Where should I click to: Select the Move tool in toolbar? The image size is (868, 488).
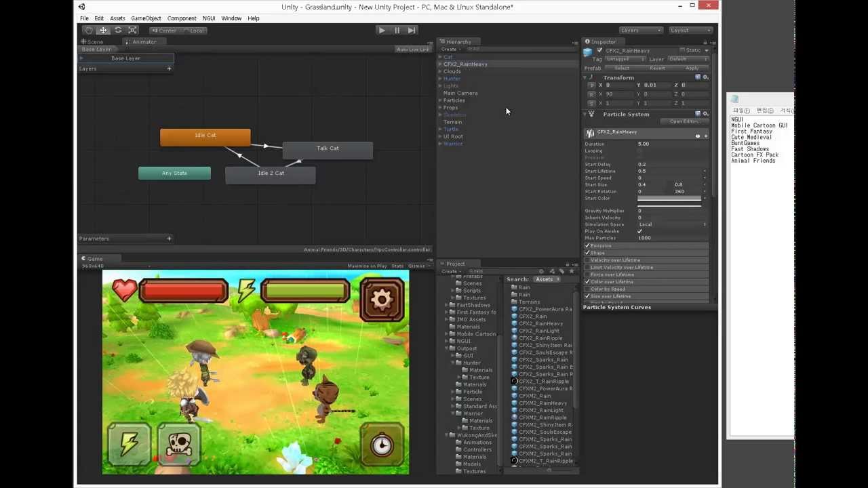click(103, 30)
